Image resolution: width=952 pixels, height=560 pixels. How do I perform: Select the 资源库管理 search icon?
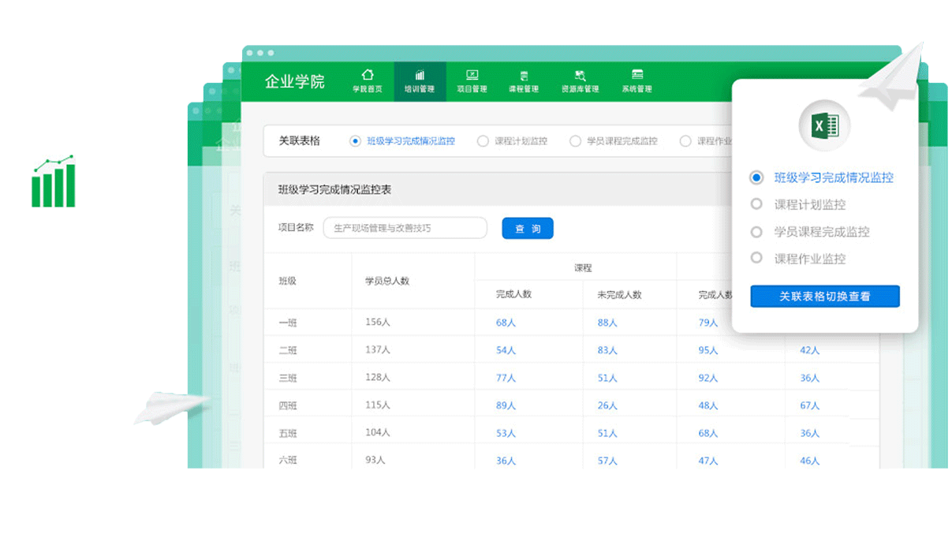(581, 75)
